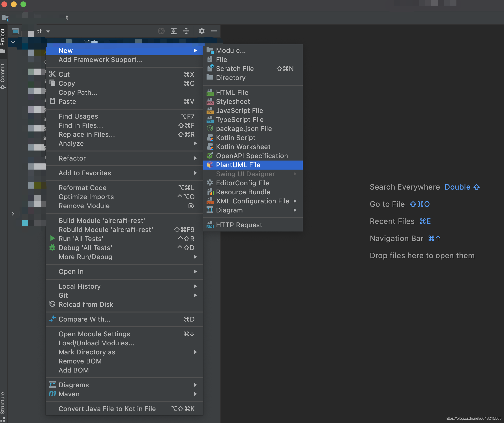The width and height of the screenshot is (504, 423).
Task: Expand XML Configuration File submenu
Action: pyautogui.click(x=252, y=201)
